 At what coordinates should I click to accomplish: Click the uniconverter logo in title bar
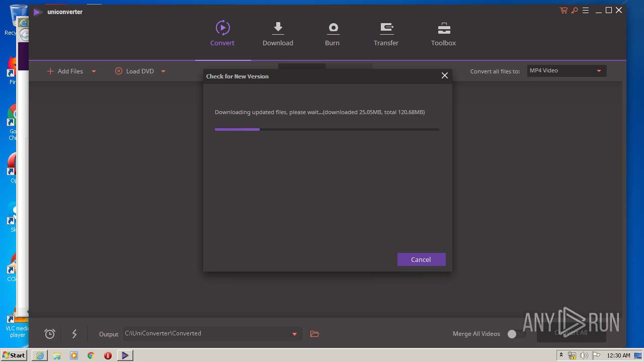37,12
